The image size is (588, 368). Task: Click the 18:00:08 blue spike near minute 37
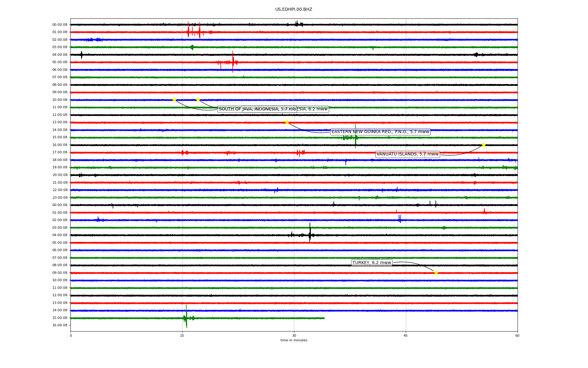pos(346,162)
